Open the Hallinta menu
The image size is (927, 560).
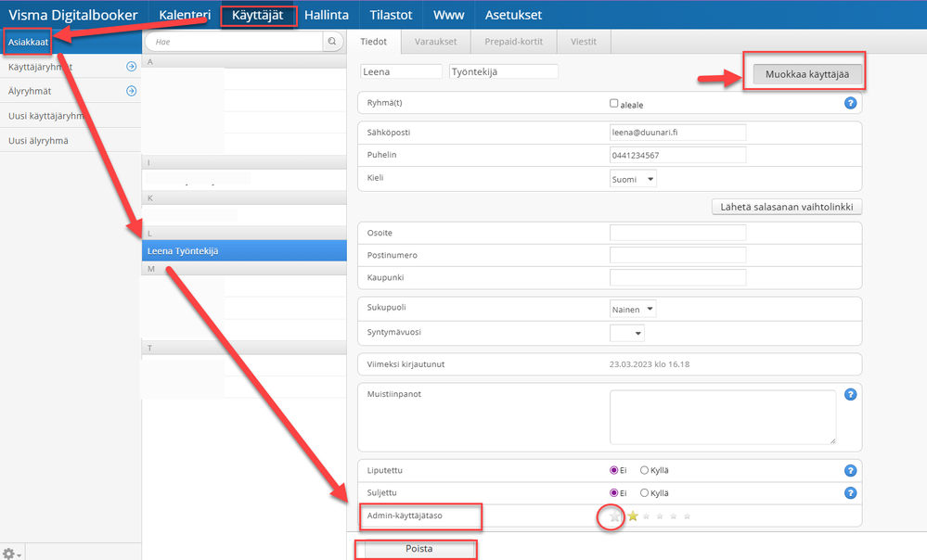coord(327,15)
